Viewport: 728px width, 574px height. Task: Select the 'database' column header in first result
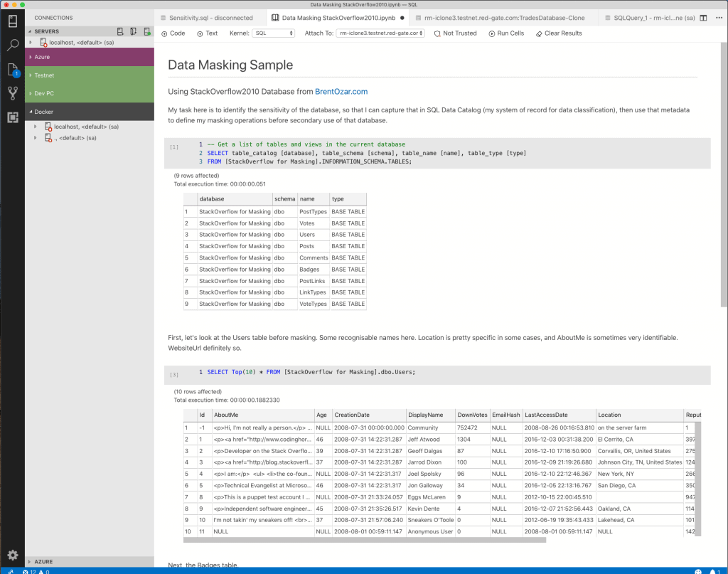point(235,198)
